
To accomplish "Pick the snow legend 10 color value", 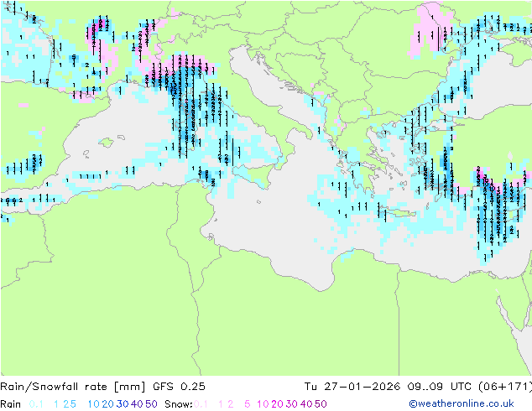I will (263, 404).
